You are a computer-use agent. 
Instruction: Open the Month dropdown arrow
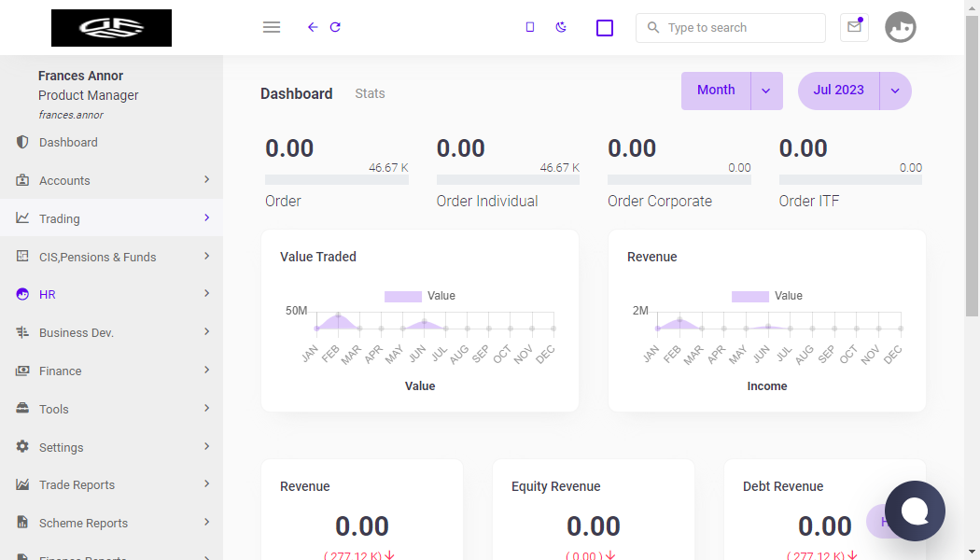click(x=766, y=91)
